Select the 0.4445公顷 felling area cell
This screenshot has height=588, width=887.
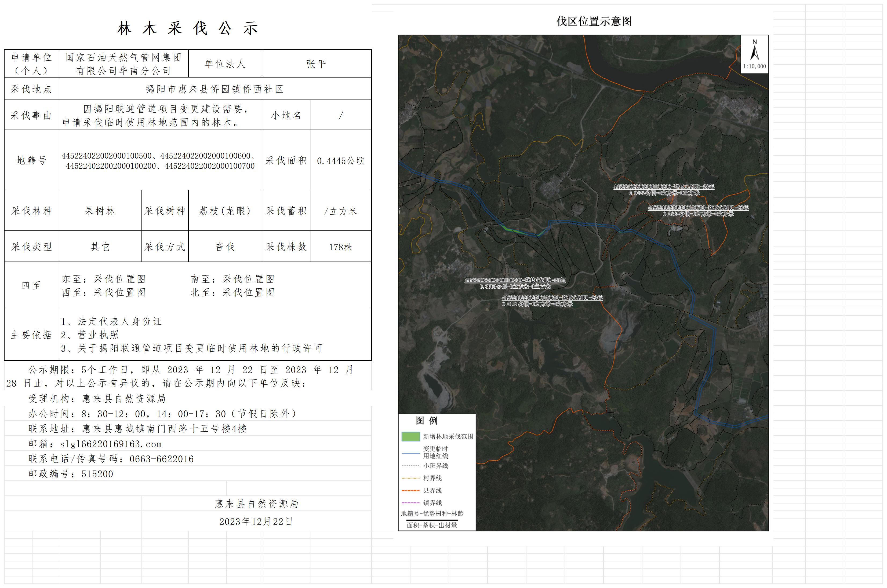(x=341, y=160)
